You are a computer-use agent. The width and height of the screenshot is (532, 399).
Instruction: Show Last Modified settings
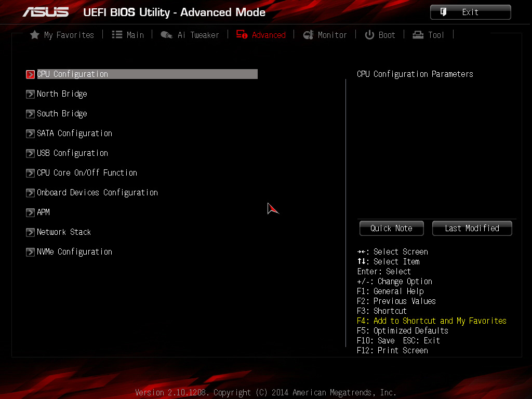click(x=472, y=229)
